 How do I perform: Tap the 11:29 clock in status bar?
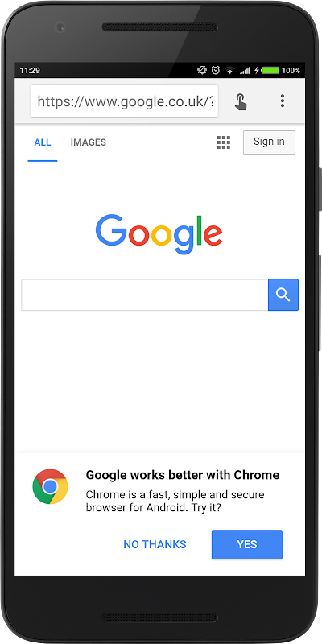point(30,70)
